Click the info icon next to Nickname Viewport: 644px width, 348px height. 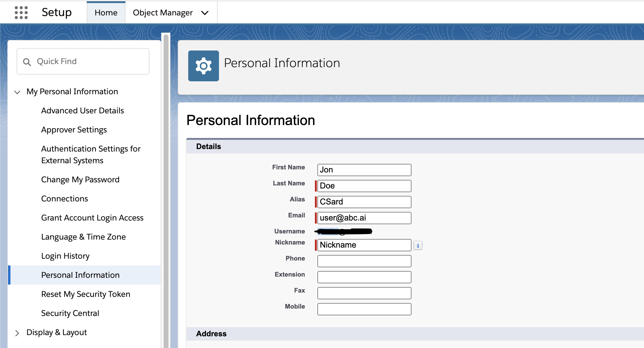coord(418,245)
